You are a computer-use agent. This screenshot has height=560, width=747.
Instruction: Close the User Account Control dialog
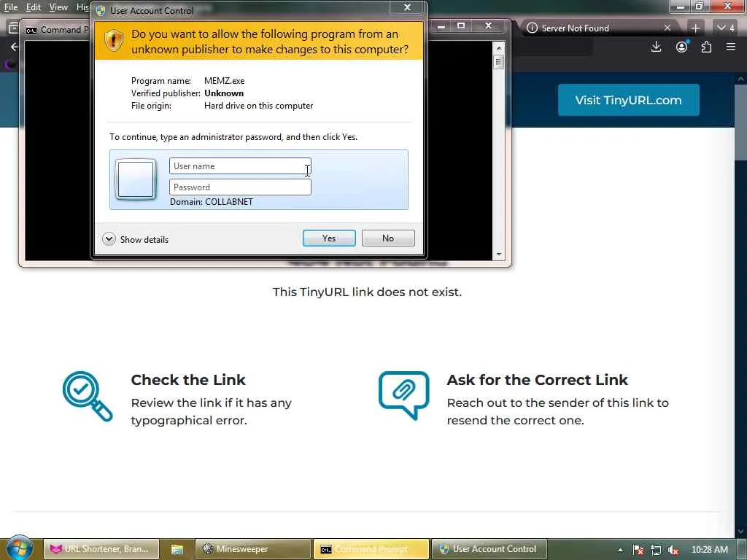(407, 7)
